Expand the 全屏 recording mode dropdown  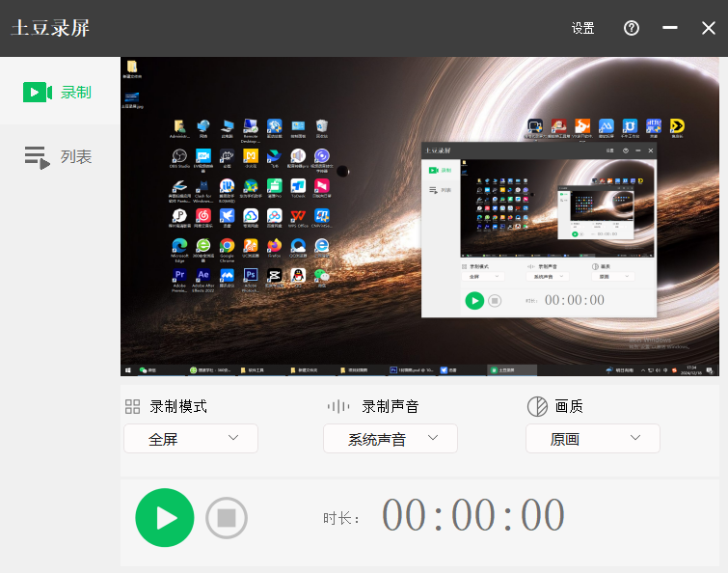coord(191,438)
